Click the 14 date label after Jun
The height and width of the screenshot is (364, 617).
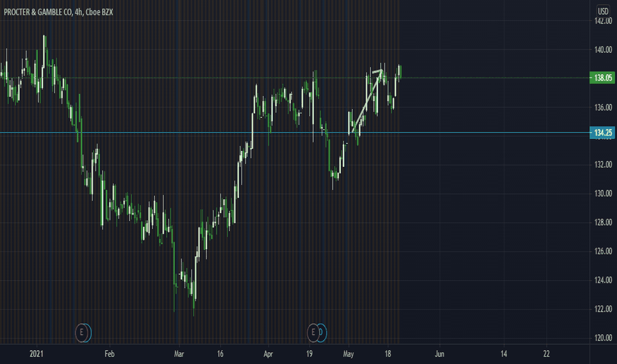click(504, 354)
